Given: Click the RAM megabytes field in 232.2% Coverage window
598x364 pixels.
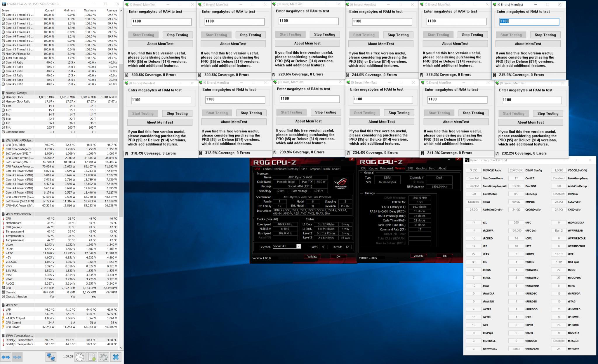Looking at the screenshot, I should pyautogui.click(x=531, y=100).
